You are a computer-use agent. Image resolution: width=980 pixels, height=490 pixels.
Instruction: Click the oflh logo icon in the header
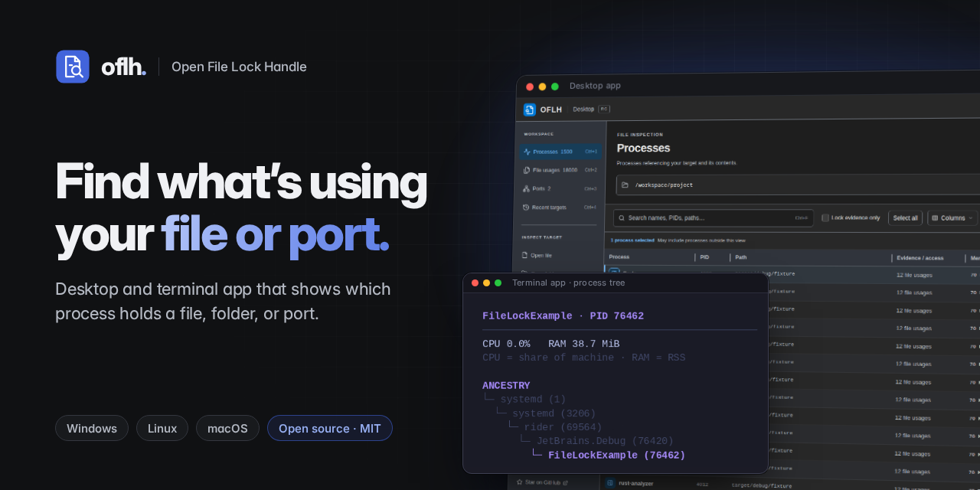click(73, 67)
